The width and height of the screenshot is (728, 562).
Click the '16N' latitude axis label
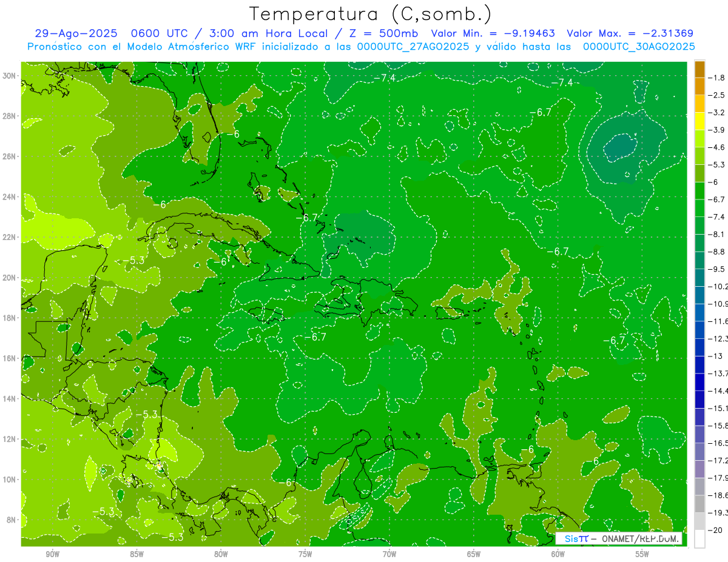click(9, 358)
